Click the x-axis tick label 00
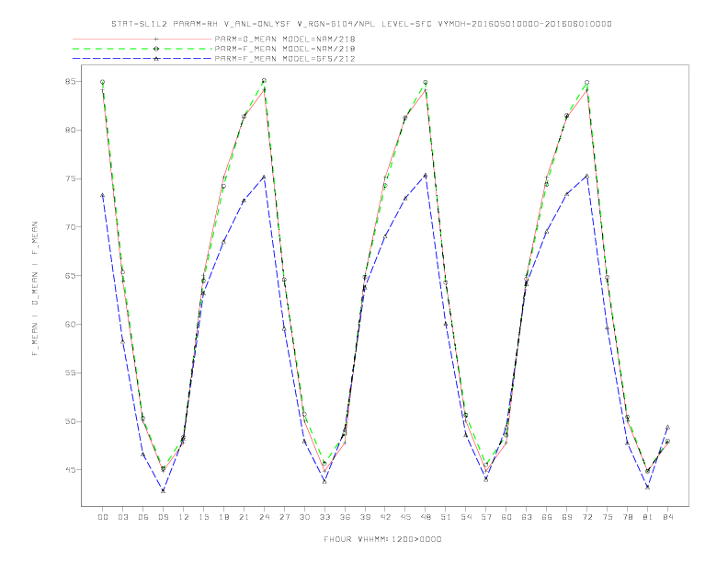This screenshot has height=563, width=728. [x=103, y=517]
